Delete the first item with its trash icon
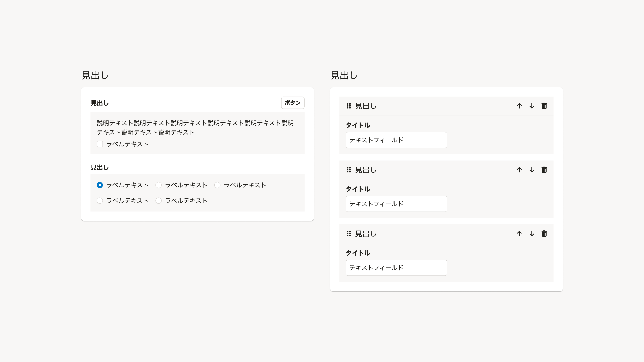Viewport: 644px width, 362px height. click(544, 106)
